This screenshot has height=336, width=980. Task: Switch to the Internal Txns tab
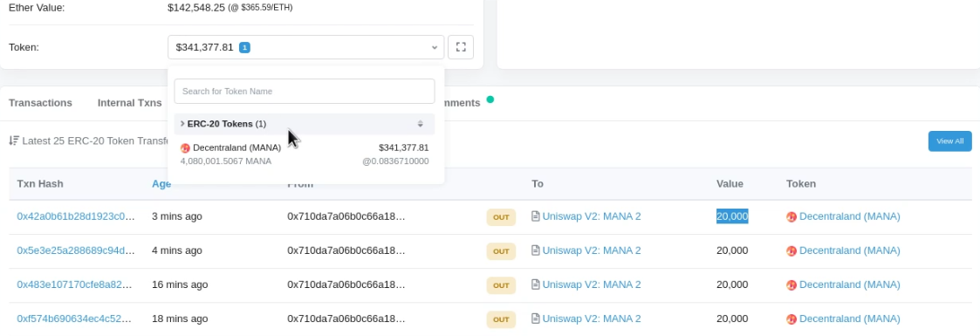129,102
